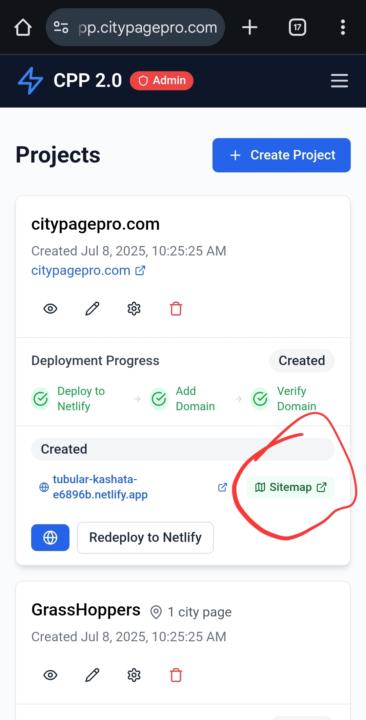
Task: Tap the app.citypagepro.com address bar
Action: [135, 28]
